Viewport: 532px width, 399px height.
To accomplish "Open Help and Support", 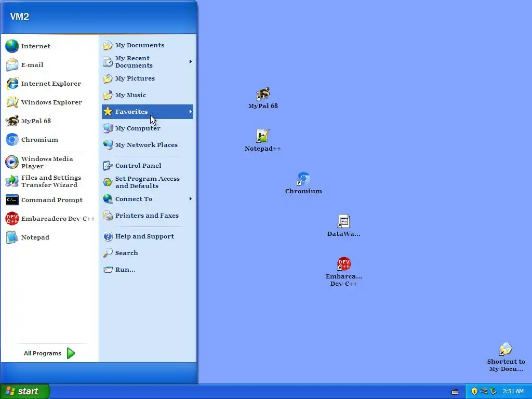I will point(147,236).
